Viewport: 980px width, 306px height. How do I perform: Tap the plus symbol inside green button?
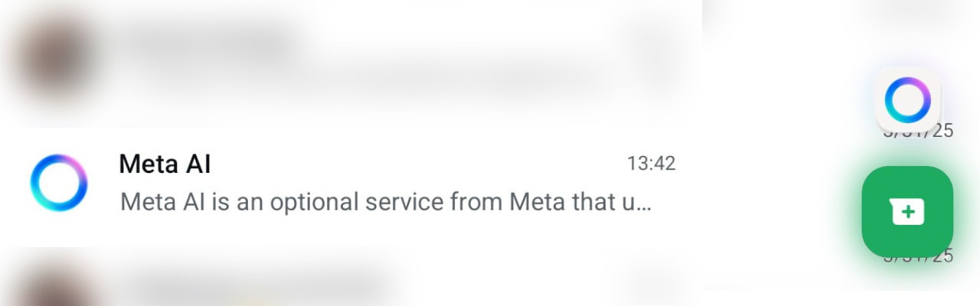click(908, 212)
